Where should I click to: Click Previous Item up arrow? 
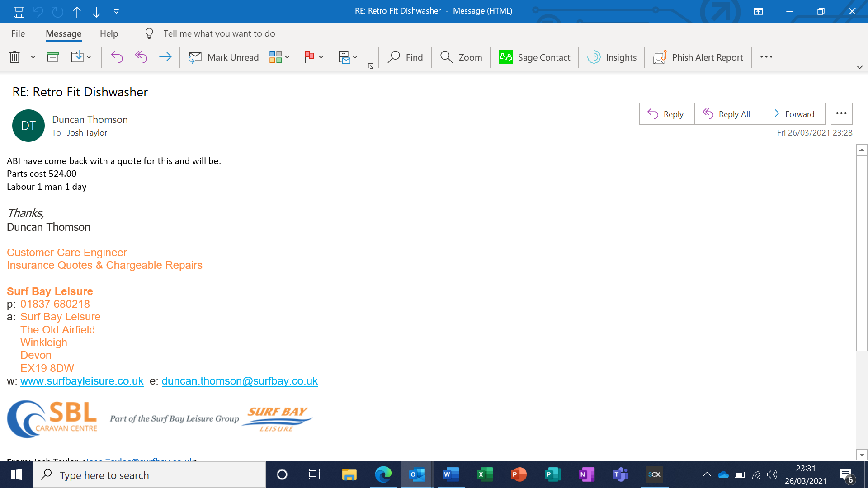77,12
